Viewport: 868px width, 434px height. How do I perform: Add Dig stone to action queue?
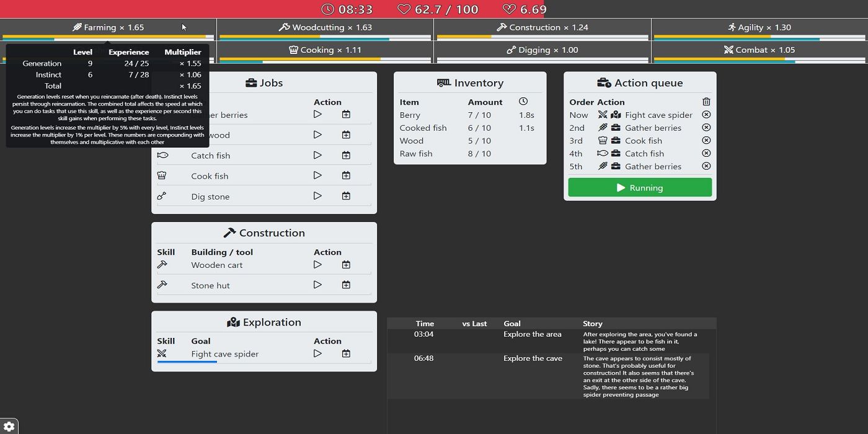[346, 196]
